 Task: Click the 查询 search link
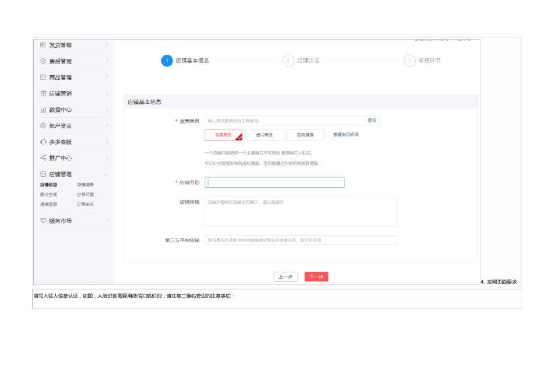pyautogui.click(x=372, y=121)
